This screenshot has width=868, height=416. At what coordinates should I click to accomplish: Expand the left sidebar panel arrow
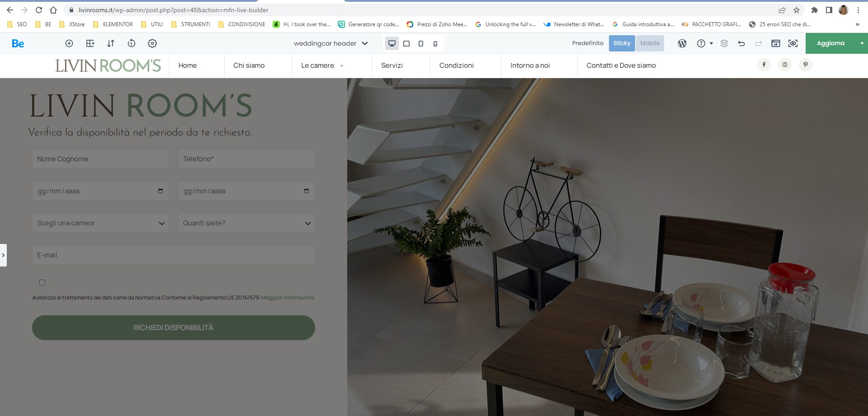click(3, 255)
